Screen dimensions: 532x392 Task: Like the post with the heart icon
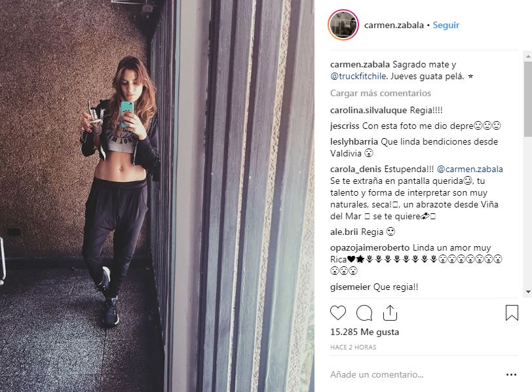point(338,313)
